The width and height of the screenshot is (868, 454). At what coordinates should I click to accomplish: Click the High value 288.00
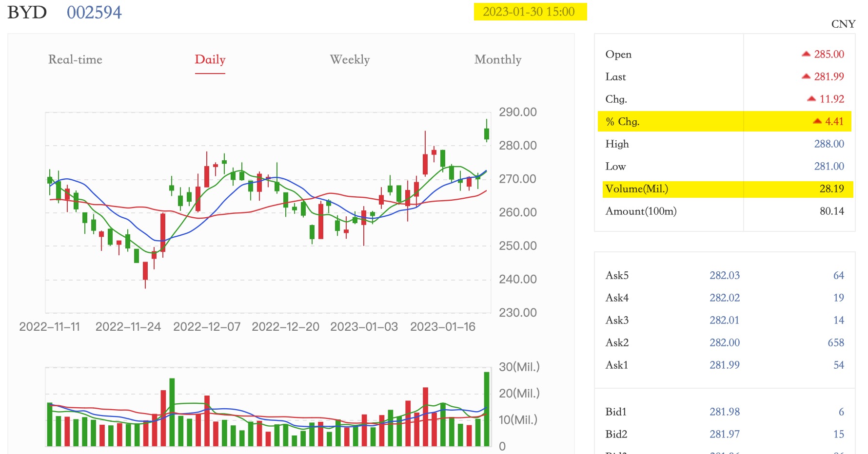[x=829, y=144]
